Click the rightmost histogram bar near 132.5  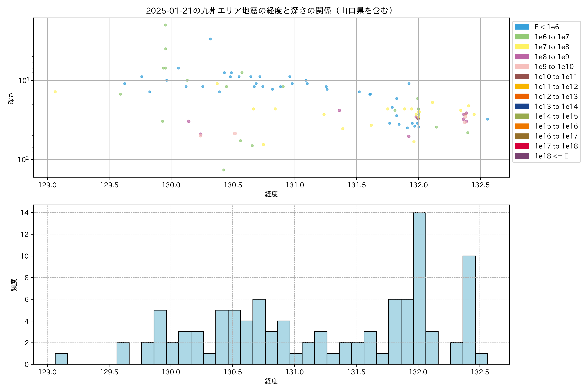click(x=481, y=359)
